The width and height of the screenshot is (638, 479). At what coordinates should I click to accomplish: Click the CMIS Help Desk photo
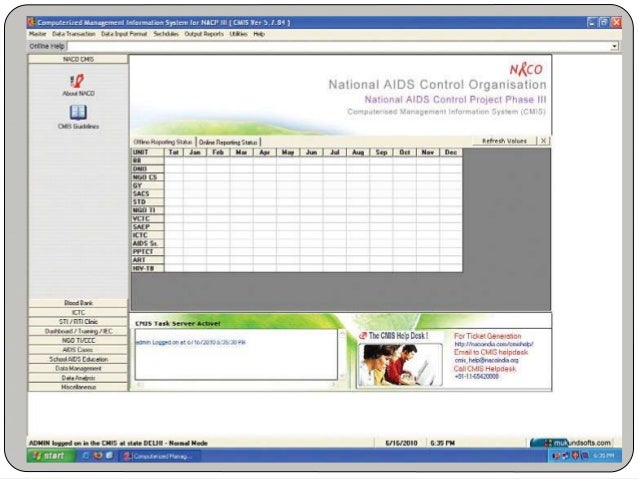(x=400, y=365)
